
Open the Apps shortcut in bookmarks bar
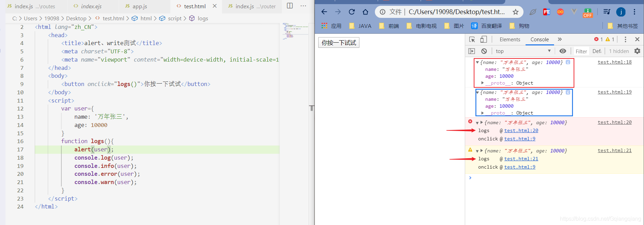[331, 26]
